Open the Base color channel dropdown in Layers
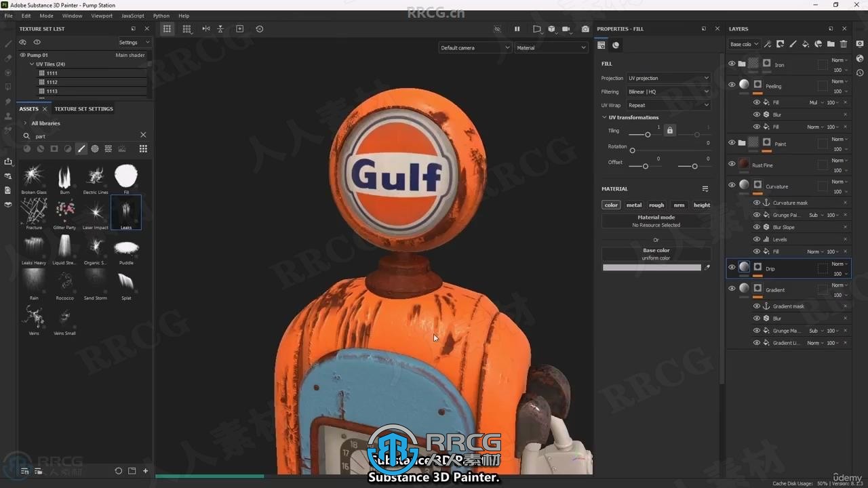868x488 pixels. pyautogui.click(x=744, y=44)
